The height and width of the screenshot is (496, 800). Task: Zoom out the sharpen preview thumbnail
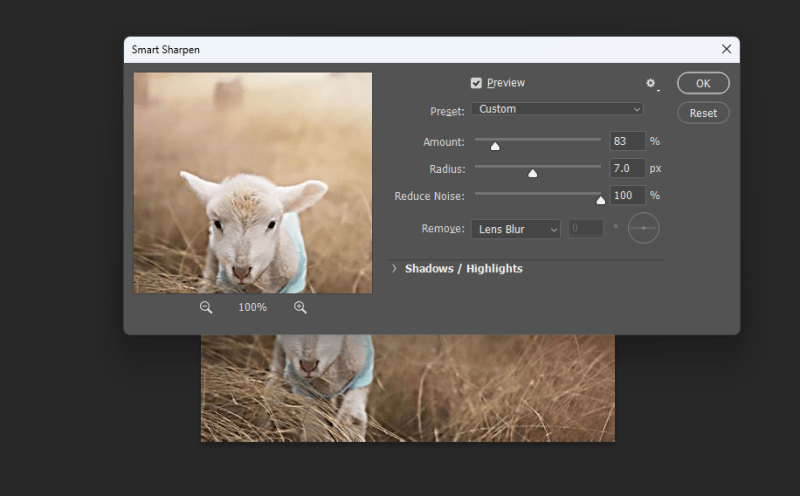pos(206,308)
